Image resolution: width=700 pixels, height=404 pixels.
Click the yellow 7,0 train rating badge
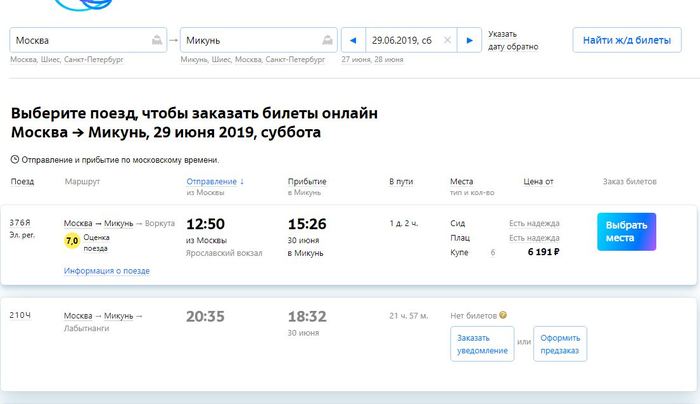point(72,241)
